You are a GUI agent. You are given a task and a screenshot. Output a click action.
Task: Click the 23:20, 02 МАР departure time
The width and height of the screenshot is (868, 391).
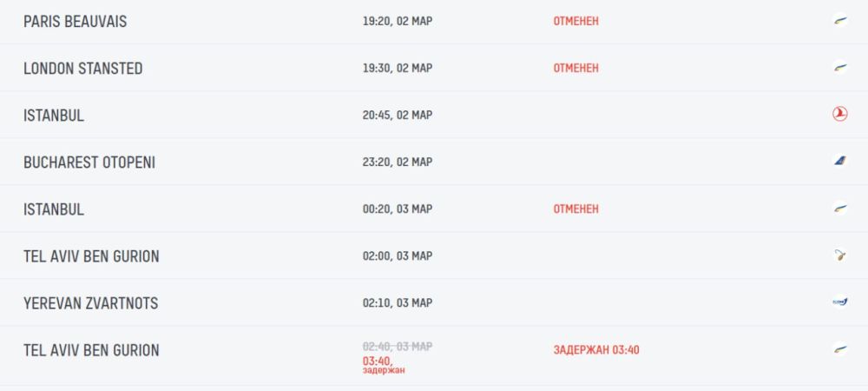point(397,162)
